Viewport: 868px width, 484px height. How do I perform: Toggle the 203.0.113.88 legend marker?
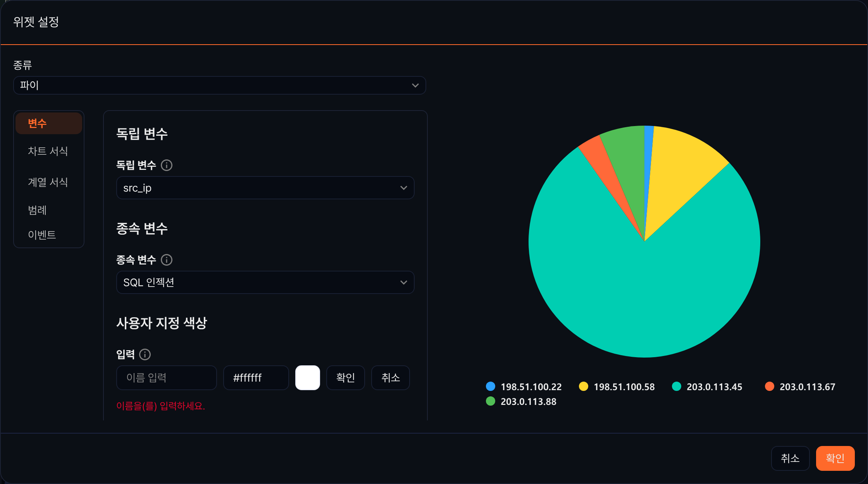491,401
